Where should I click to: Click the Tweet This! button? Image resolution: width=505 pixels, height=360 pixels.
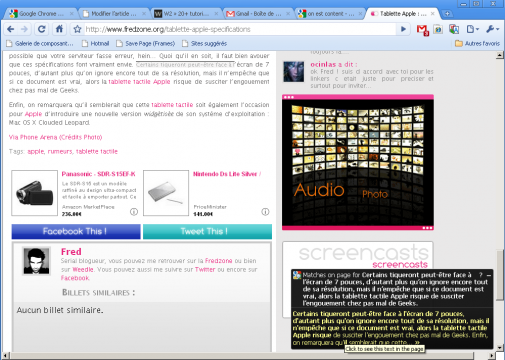coord(207,231)
